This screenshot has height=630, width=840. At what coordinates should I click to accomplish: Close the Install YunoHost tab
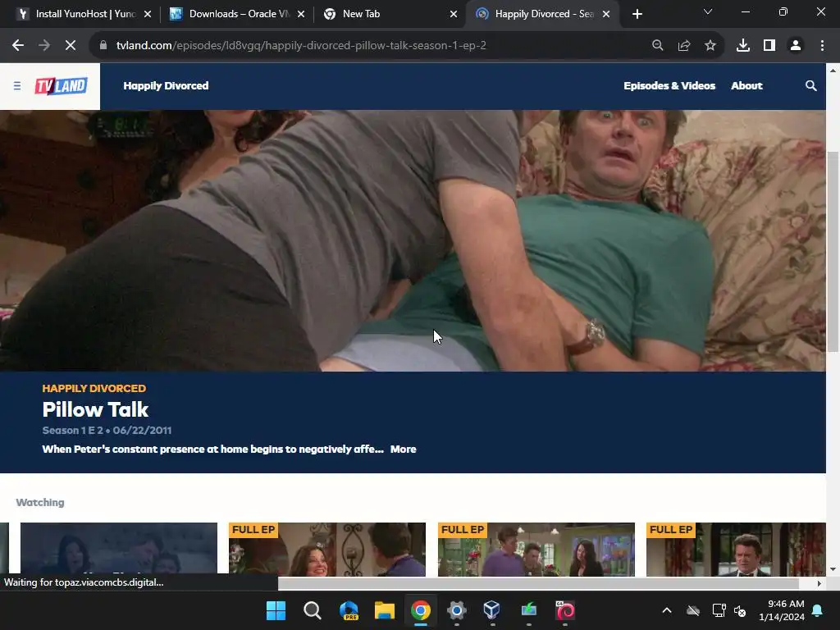148,15
